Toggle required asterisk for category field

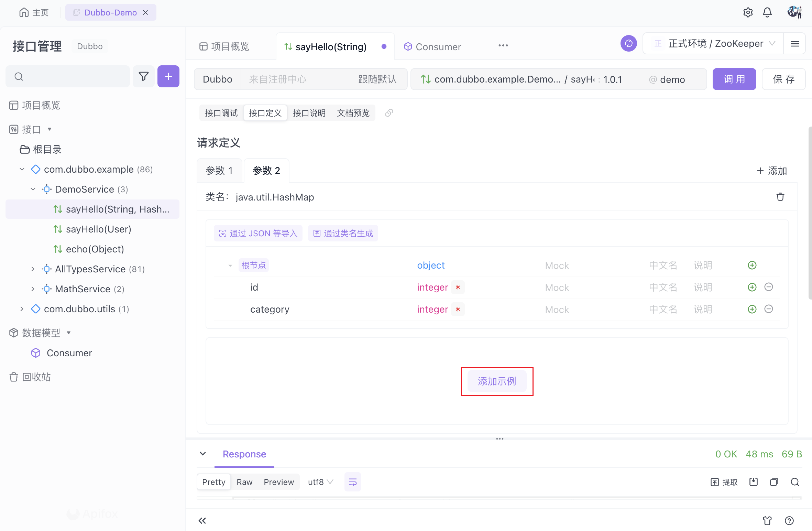tap(458, 309)
